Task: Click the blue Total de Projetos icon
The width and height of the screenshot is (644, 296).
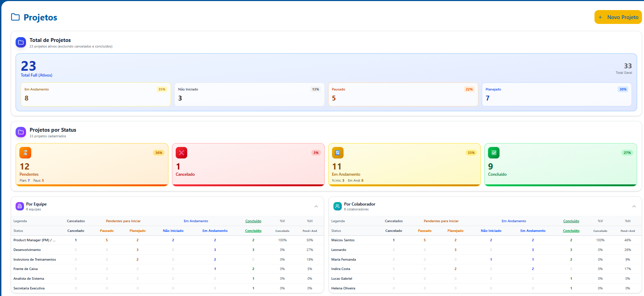Action: tap(21, 42)
